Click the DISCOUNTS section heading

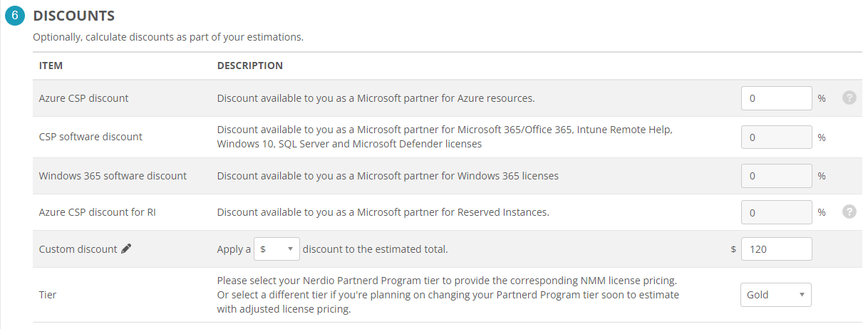click(74, 16)
